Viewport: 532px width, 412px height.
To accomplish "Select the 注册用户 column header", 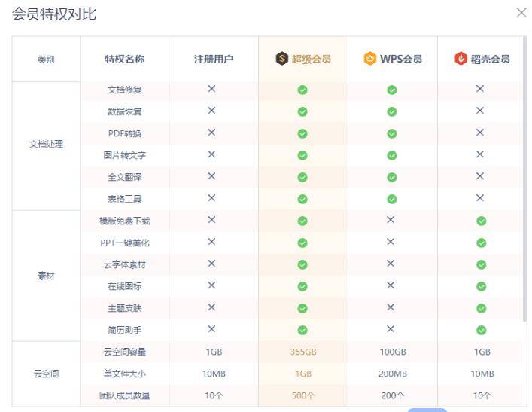I will coord(214,59).
